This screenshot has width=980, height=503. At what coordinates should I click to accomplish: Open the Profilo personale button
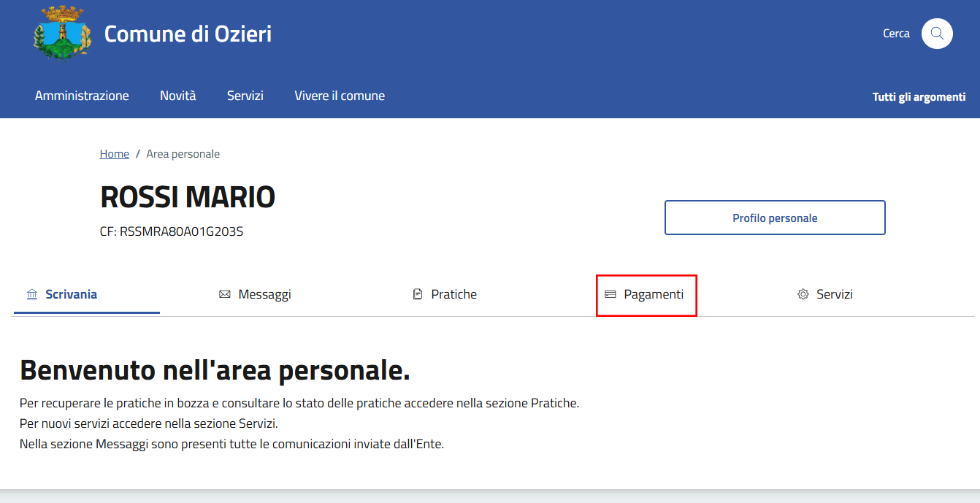point(775,218)
